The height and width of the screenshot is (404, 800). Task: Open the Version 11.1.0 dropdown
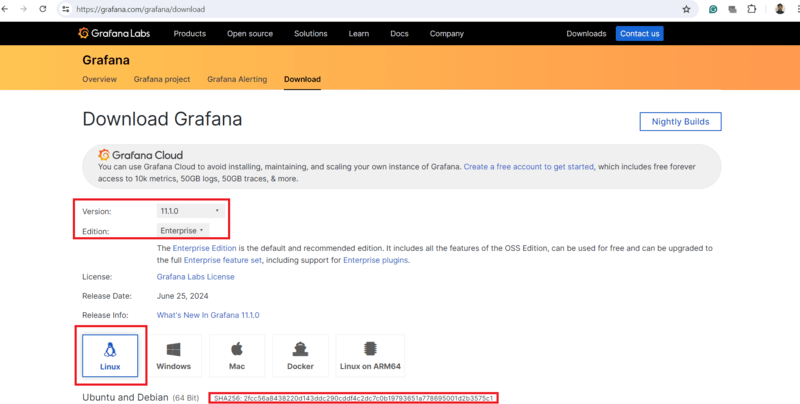[x=190, y=211]
